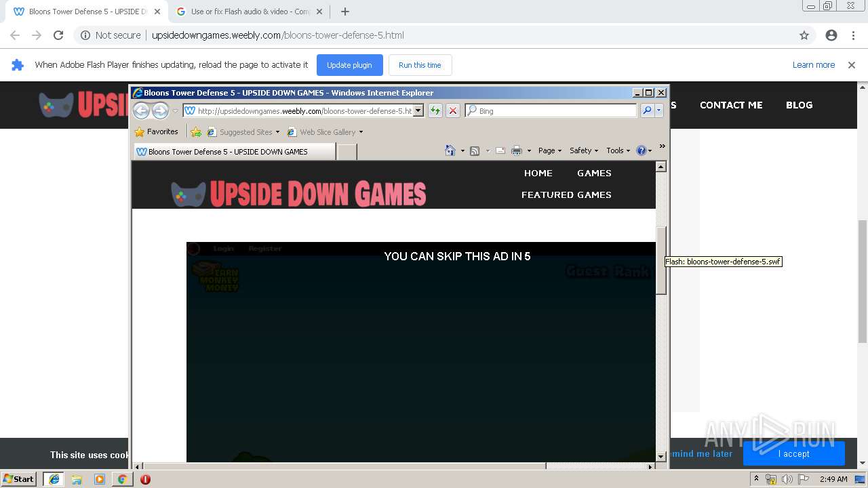Click BLOG in Chrome page nav
Screen dimensions: 868x488
point(799,105)
